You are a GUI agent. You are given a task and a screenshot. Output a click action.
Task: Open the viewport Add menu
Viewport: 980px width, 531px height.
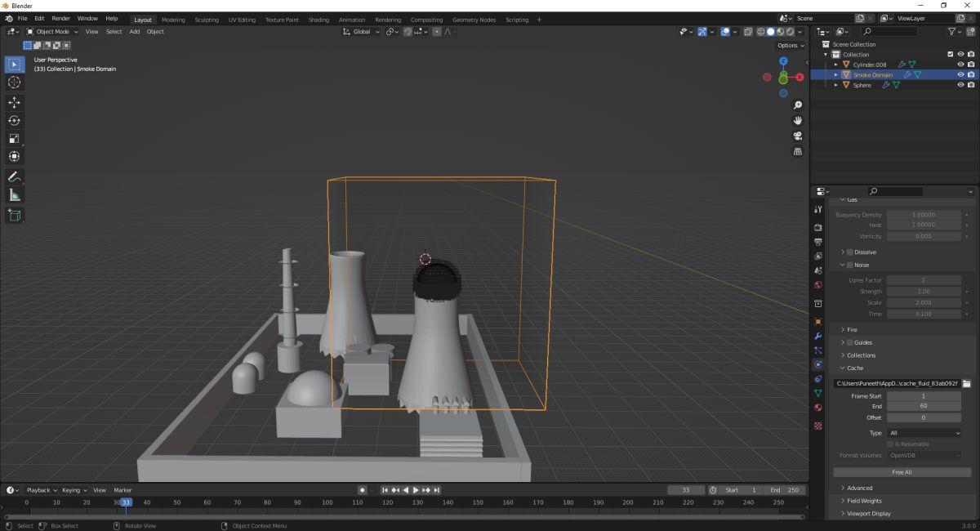pos(134,32)
